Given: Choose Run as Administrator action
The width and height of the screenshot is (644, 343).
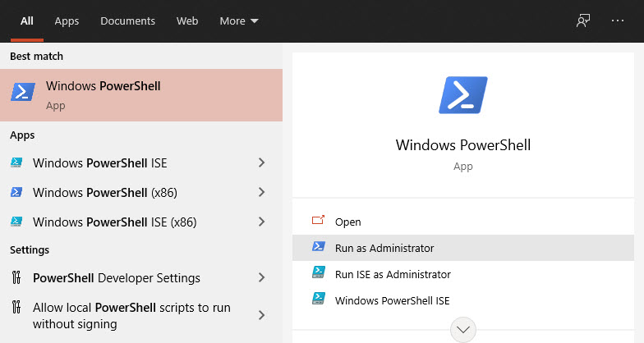Looking at the screenshot, I should coord(384,248).
